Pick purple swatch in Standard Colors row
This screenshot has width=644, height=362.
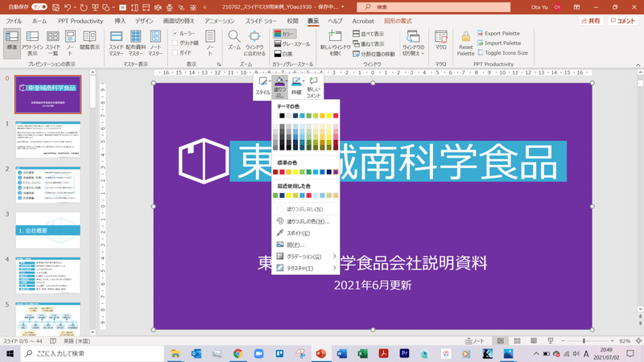[x=336, y=172]
